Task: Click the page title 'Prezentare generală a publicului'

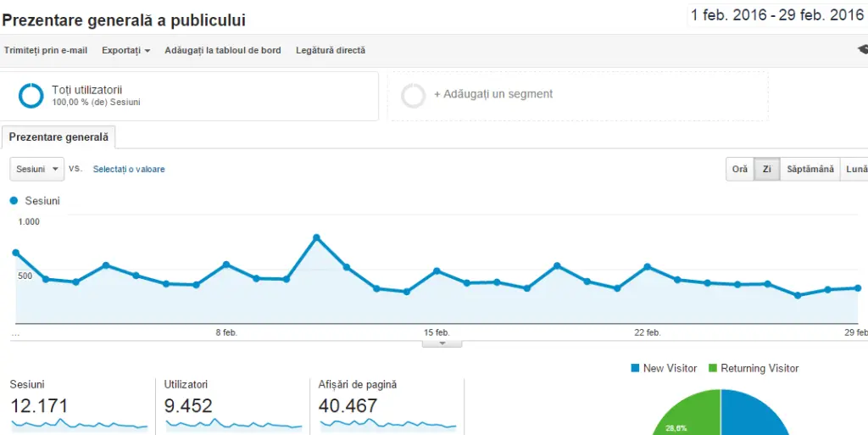Action: [124, 20]
